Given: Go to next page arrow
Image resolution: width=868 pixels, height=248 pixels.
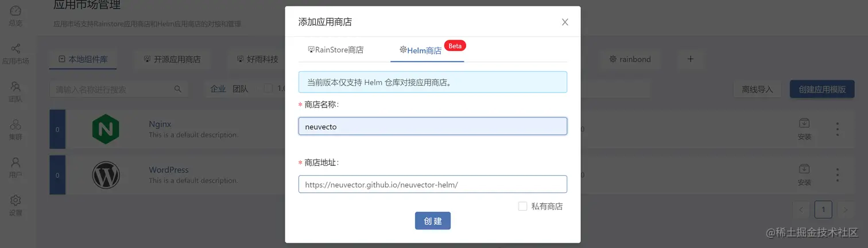Looking at the screenshot, I should pos(846,210).
